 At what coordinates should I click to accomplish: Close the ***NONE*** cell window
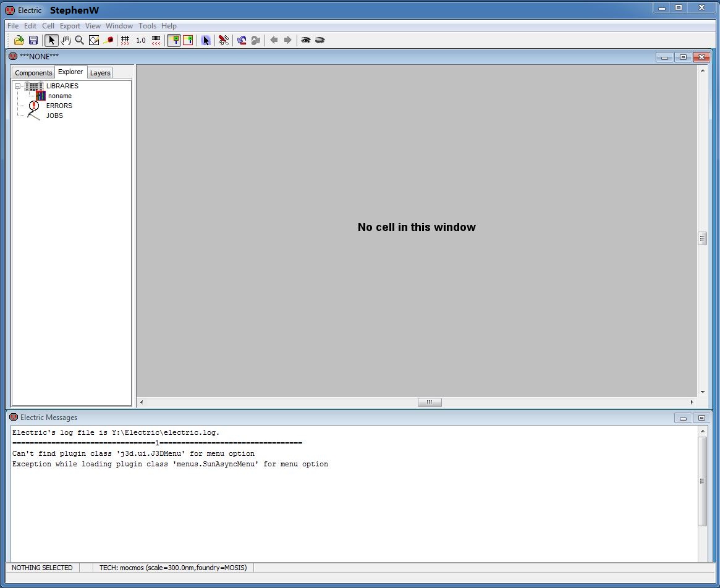[x=701, y=57]
